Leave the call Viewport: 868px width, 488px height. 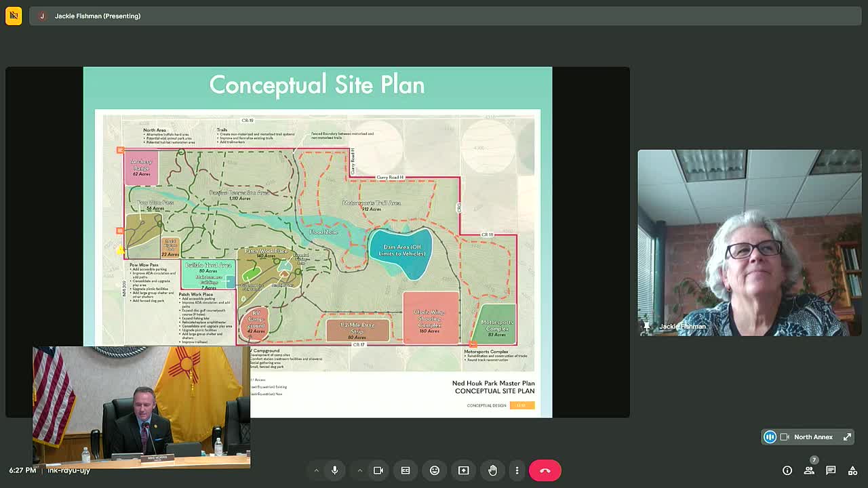point(545,470)
